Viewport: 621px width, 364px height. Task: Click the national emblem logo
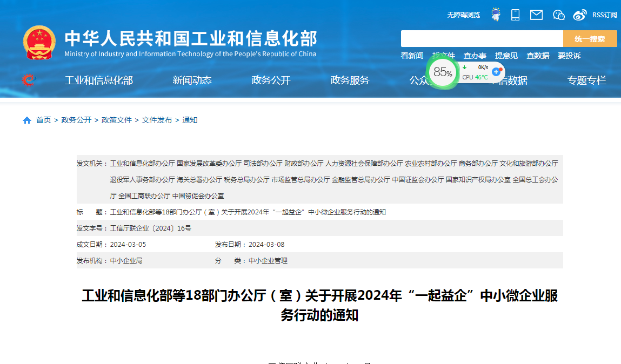click(x=39, y=42)
